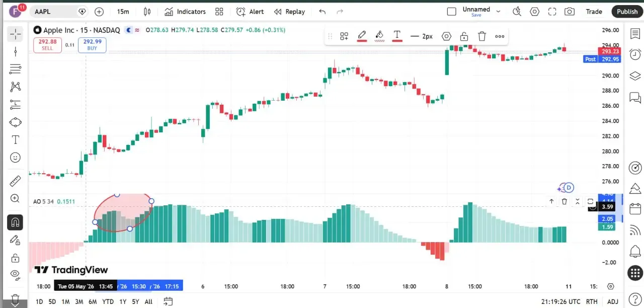The height and width of the screenshot is (308, 644).
Task: Select the ruler measure tool
Action: tap(15, 180)
